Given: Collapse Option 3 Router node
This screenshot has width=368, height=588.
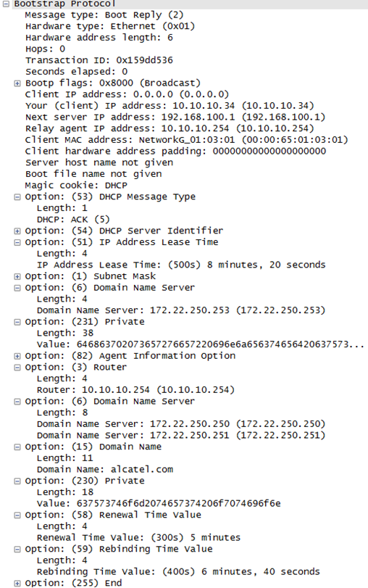Looking at the screenshot, I should (x=17, y=368).
